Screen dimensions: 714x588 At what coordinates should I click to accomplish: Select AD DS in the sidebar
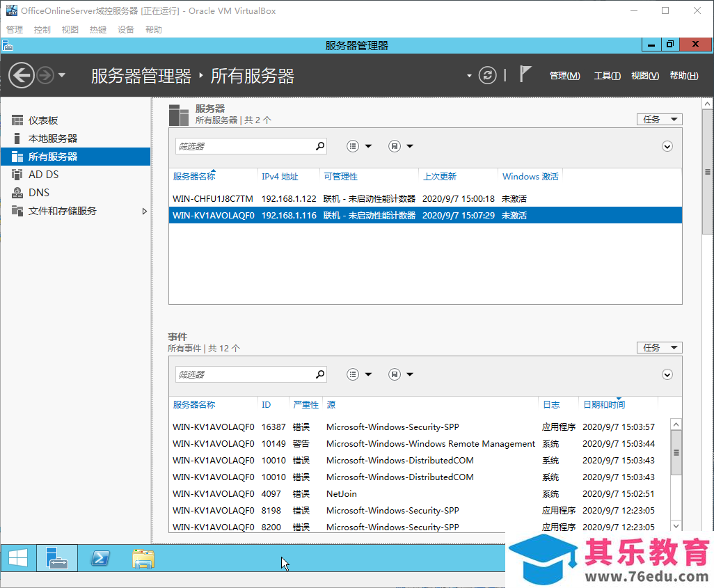point(76,175)
